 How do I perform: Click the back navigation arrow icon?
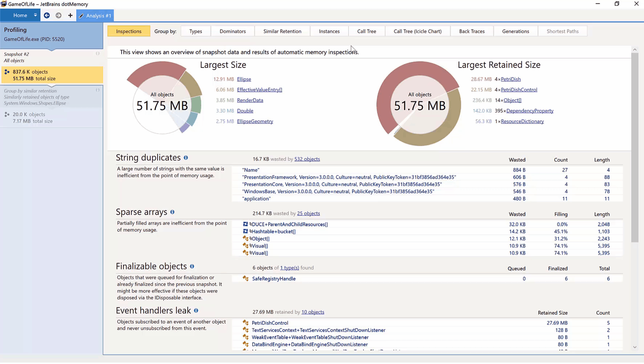tap(47, 15)
